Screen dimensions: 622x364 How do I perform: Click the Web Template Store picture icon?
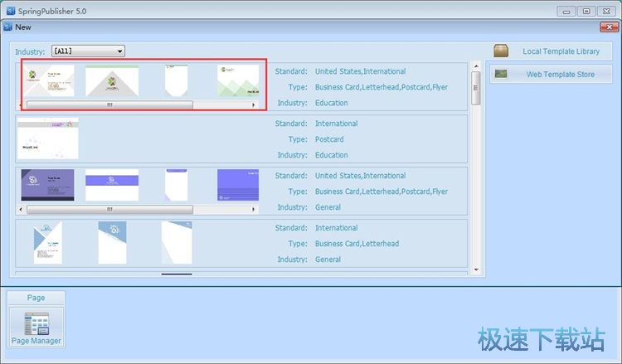click(501, 74)
